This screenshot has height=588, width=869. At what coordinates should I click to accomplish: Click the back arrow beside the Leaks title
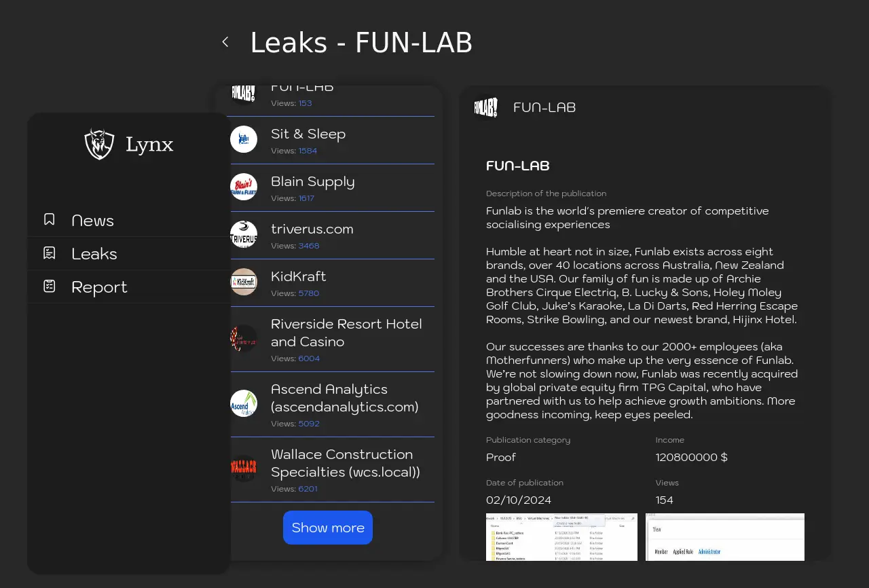tap(225, 42)
